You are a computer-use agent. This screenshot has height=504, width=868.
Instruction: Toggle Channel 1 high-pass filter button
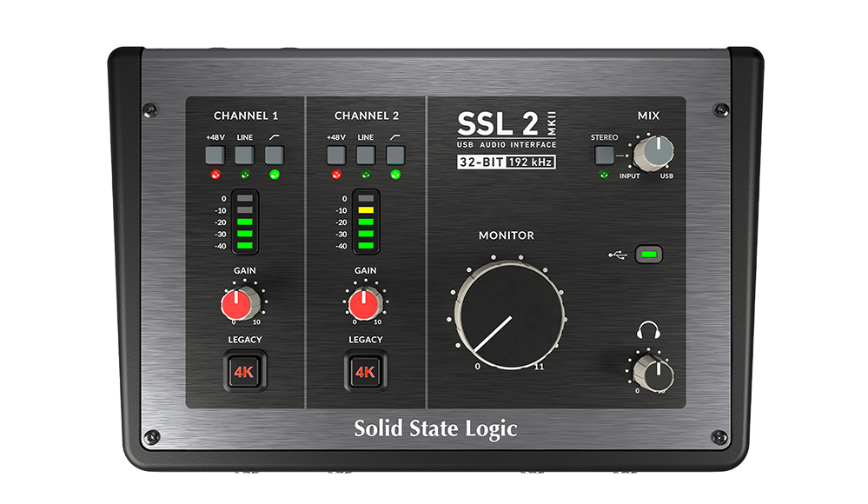(x=274, y=155)
